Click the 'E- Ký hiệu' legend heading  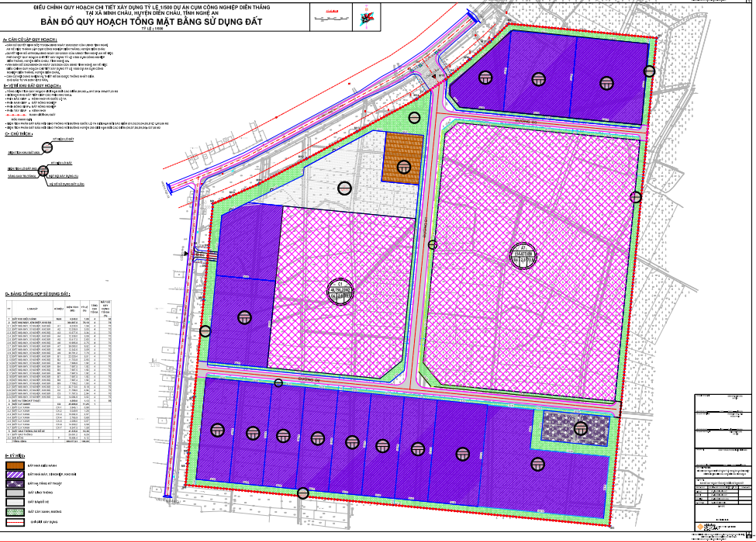click(15, 455)
